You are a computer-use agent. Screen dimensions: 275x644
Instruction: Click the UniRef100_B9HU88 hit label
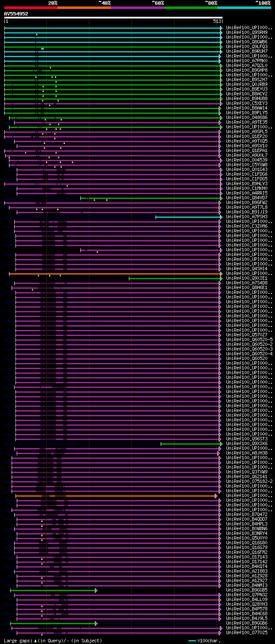coord(247,98)
